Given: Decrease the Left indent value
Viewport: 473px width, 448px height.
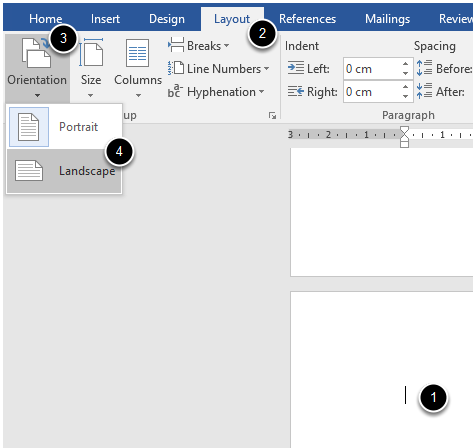Looking at the screenshot, I should (x=405, y=74).
